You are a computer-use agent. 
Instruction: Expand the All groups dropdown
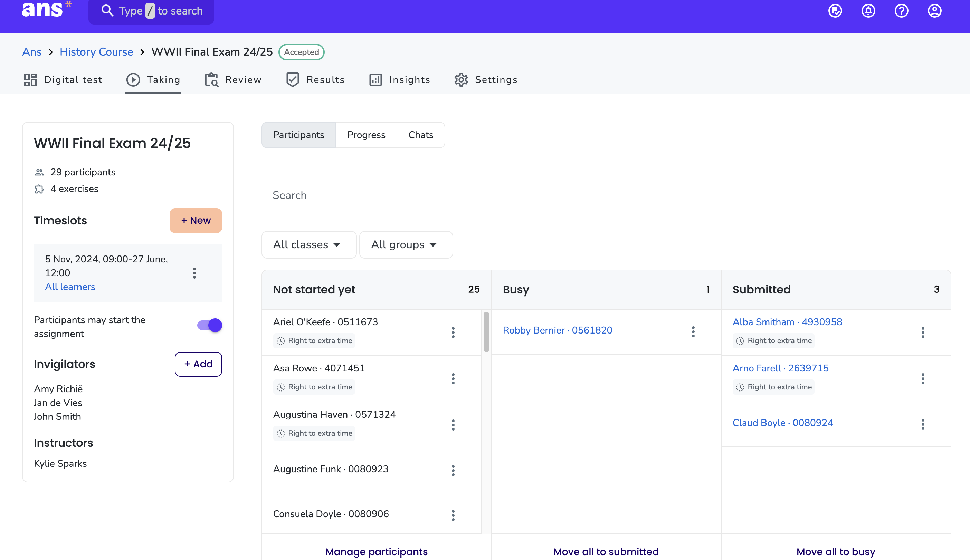[x=406, y=245]
